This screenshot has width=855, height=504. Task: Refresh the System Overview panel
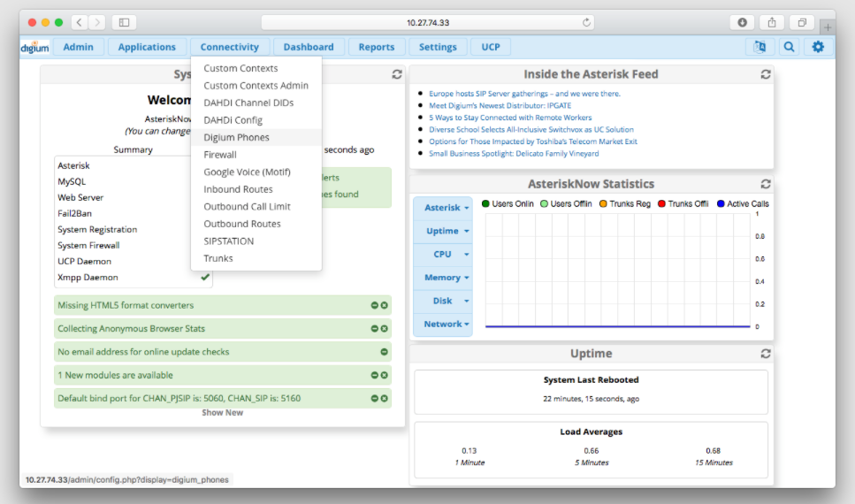[x=397, y=74]
